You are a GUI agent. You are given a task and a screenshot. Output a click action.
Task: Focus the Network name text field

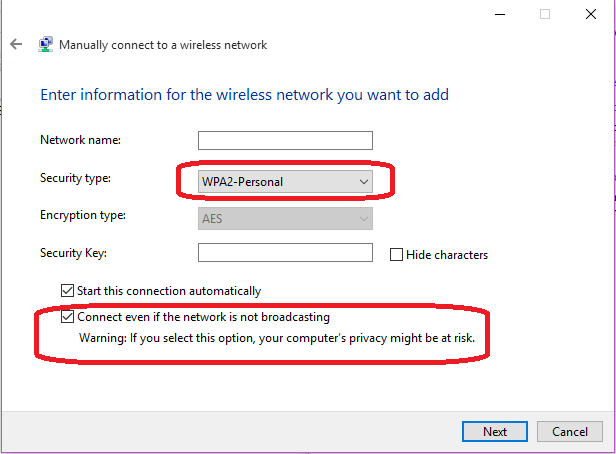(x=285, y=141)
